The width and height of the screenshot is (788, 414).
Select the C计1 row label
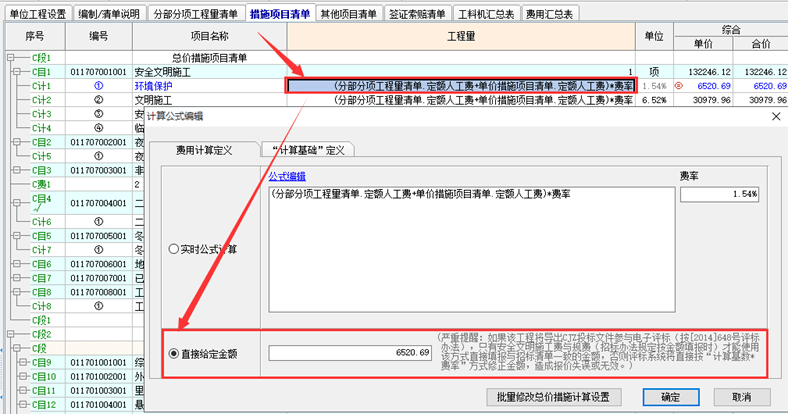point(41,86)
